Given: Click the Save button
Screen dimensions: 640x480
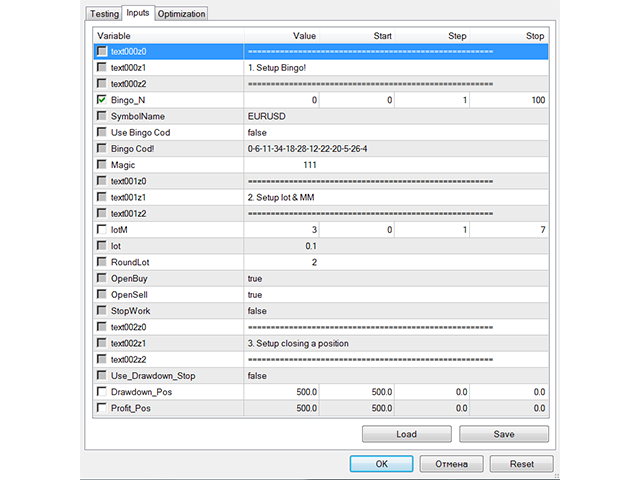Looking at the screenshot, I should click(x=503, y=435).
